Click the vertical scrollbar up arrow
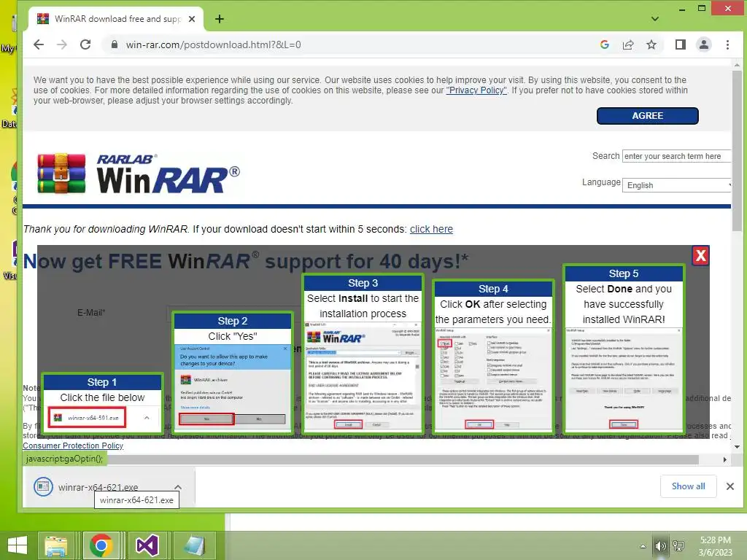This screenshot has height=560, width=747. click(x=737, y=64)
